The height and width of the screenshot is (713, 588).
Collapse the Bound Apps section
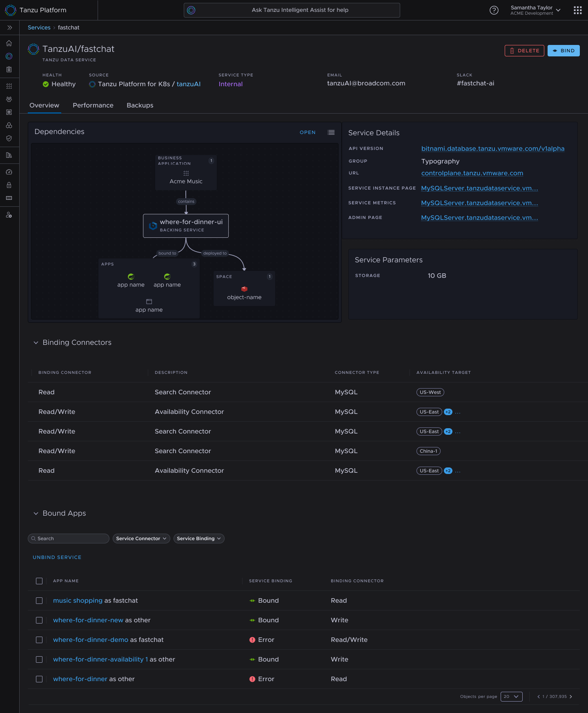click(36, 514)
